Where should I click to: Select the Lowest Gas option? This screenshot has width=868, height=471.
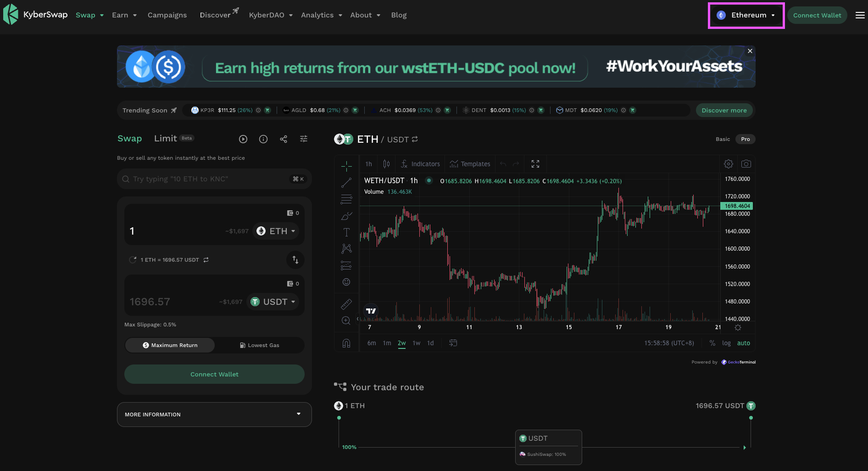(260, 345)
